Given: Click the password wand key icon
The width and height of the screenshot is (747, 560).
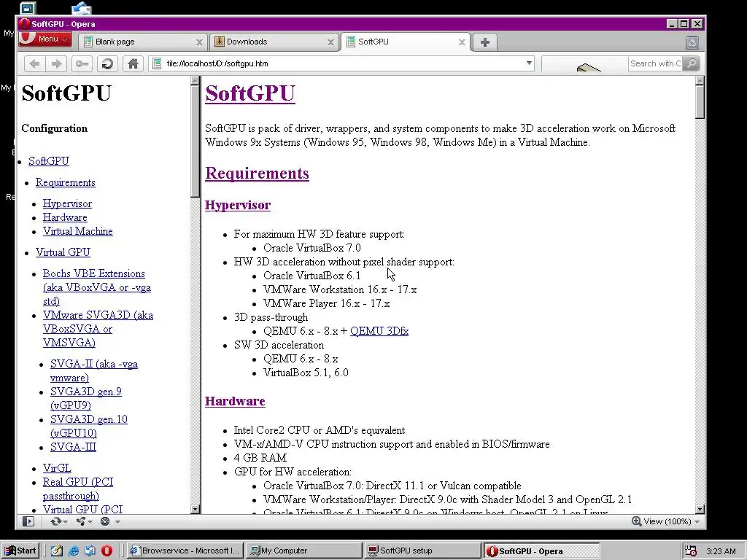Looking at the screenshot, I should [82, 64].
